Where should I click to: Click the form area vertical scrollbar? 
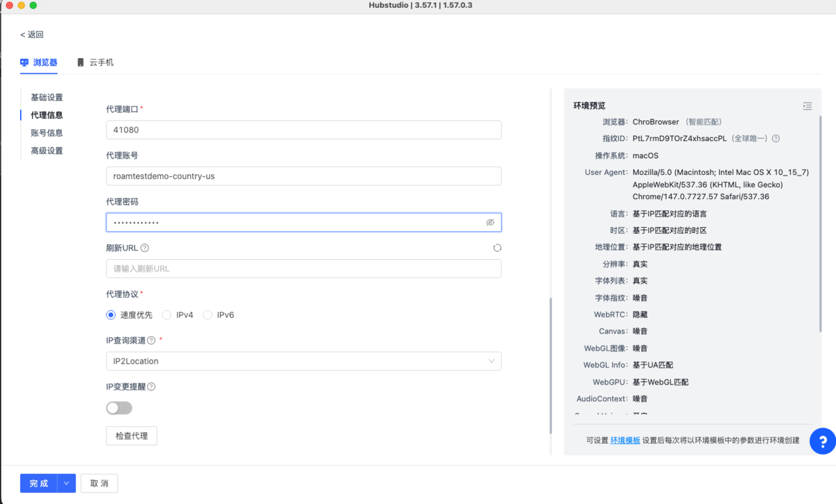point(551,366)
